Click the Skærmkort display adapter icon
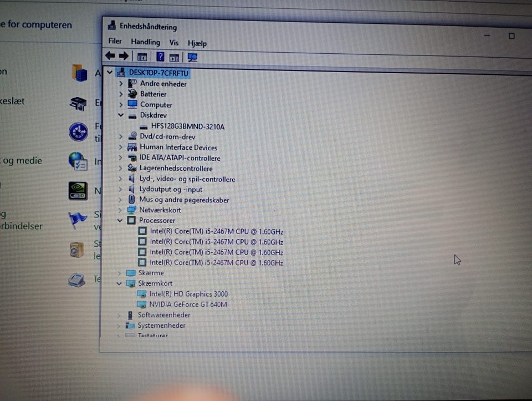This screenshot has width=532, height=401. pyautogui.click(x=130, y=283)
